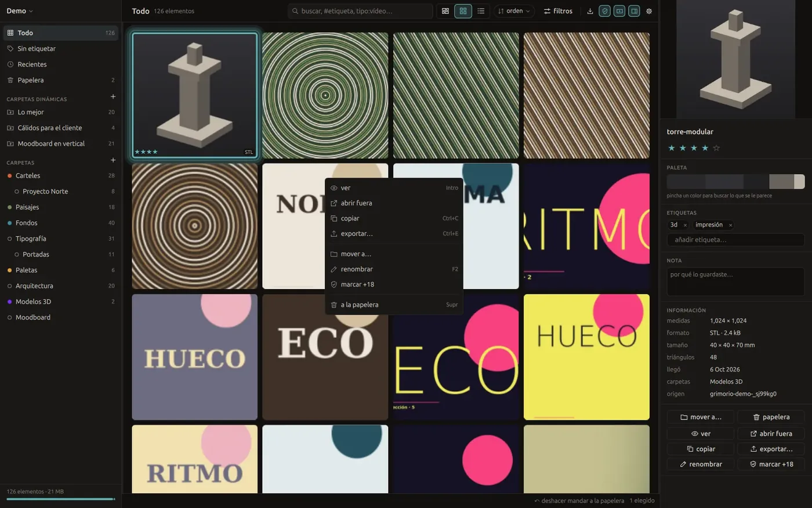
Task: Open the Papelera trash folder
Action: [x=61, y=80]
